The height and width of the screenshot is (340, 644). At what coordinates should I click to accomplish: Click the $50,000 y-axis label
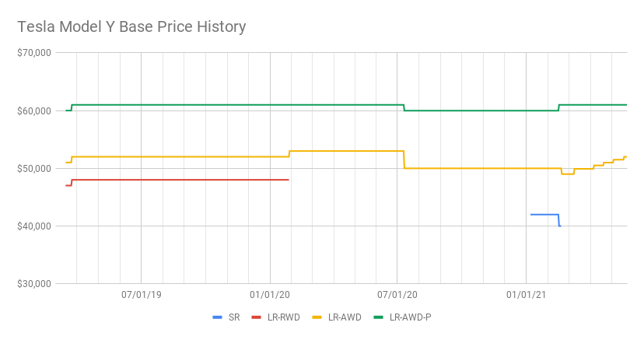(35, 169)
